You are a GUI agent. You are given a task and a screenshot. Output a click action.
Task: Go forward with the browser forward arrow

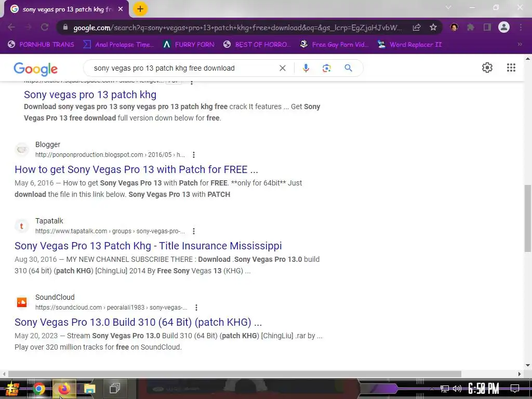[28, 27]
